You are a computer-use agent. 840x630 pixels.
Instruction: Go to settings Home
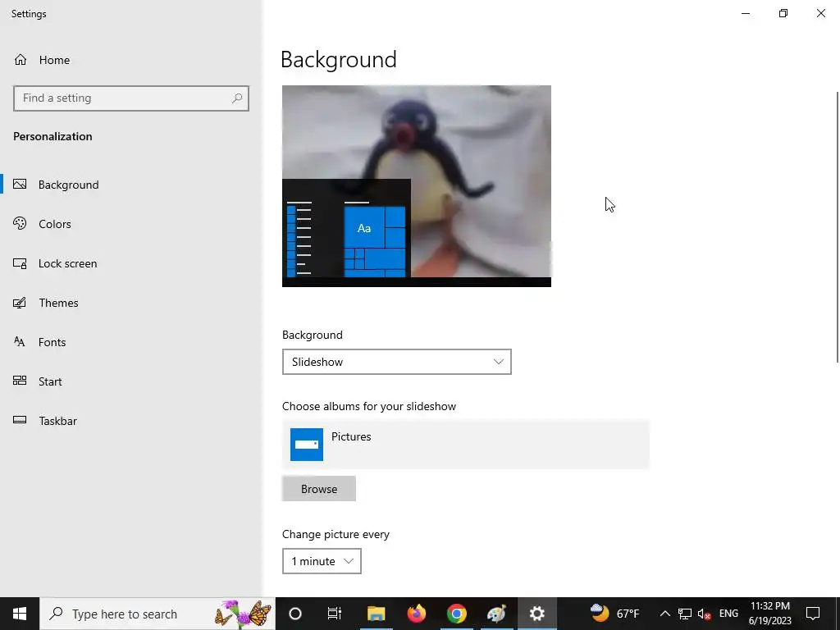(131, 60)
